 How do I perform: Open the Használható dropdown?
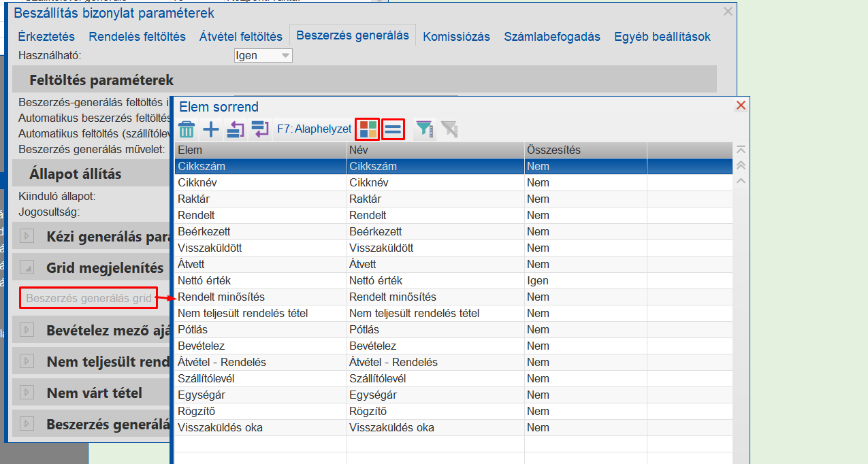[282, 55]
